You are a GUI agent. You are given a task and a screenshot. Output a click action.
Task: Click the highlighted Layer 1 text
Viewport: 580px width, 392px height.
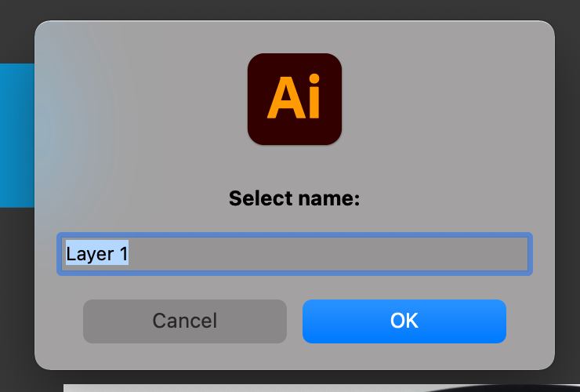[x=97, y=254]
